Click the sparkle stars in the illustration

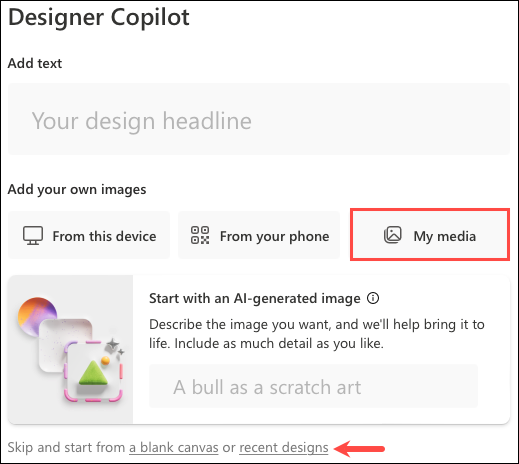click(x=114, y=347)
